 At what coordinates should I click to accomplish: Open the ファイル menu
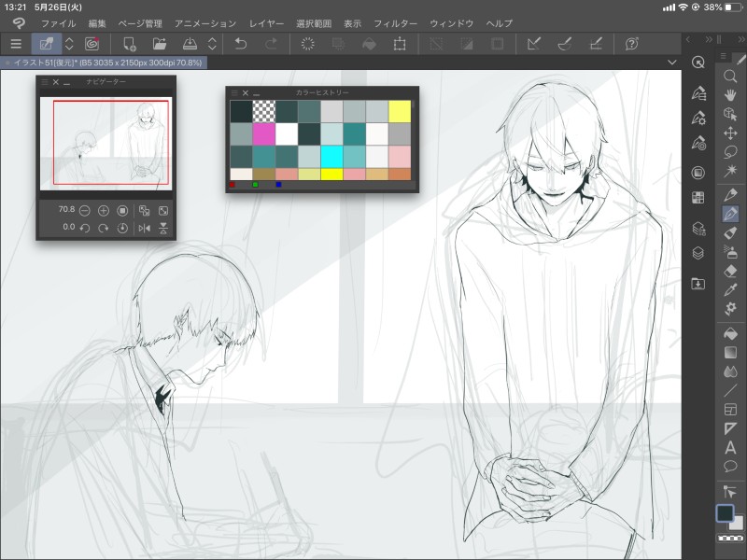pos(58,23)
